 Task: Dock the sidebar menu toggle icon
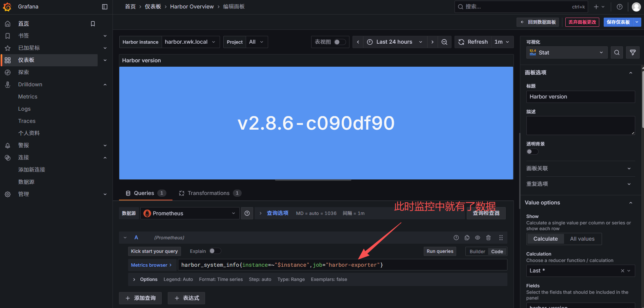(x=105, y=7)
